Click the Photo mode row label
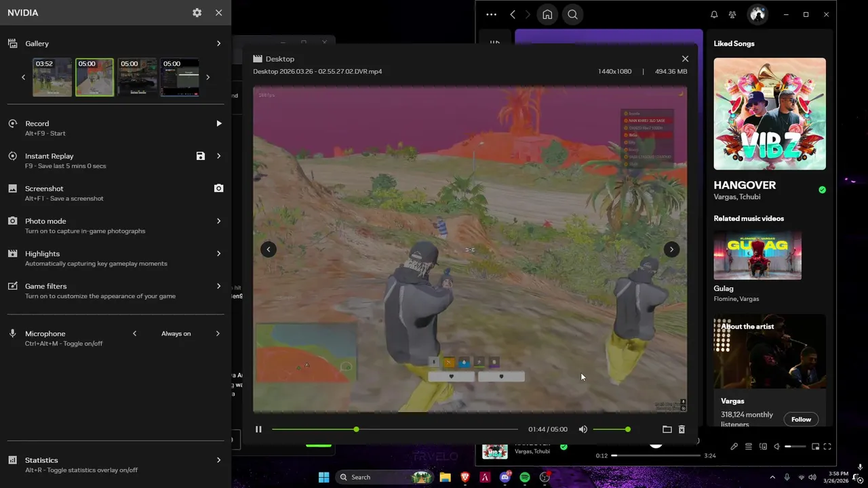Viewport: 868px width, 488px height. pos(45,221)
